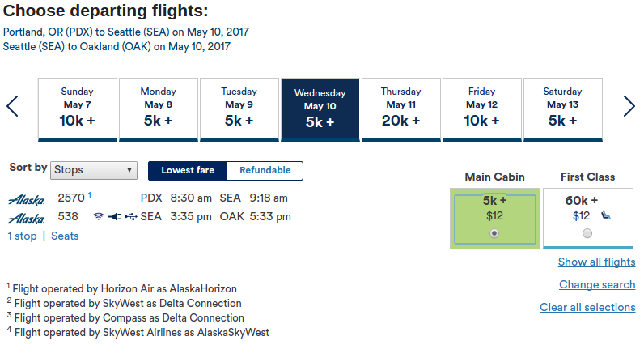Select the Main Cabin 5k fare radio button

click(494, 233)
